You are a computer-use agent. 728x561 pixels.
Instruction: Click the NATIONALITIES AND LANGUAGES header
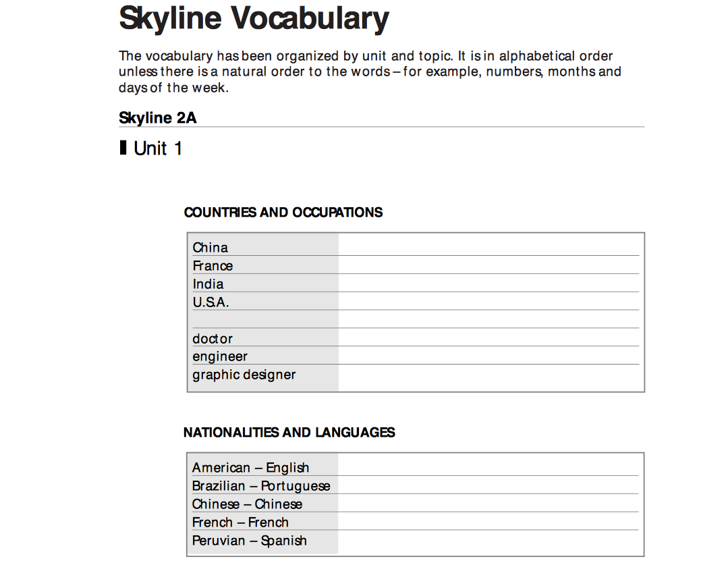click(x=289, y=433)
